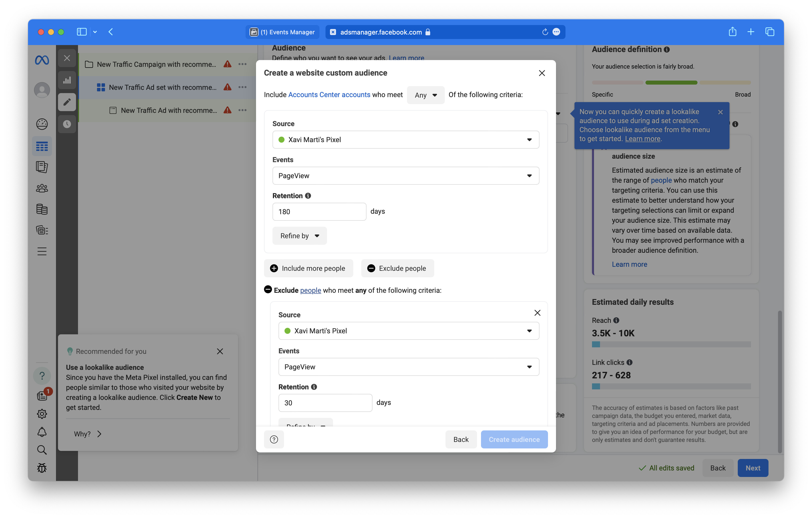Viewport: 812px width, 518px height.
Task: Expand the Refine by dropdown
Action: (x=299, y=235)
